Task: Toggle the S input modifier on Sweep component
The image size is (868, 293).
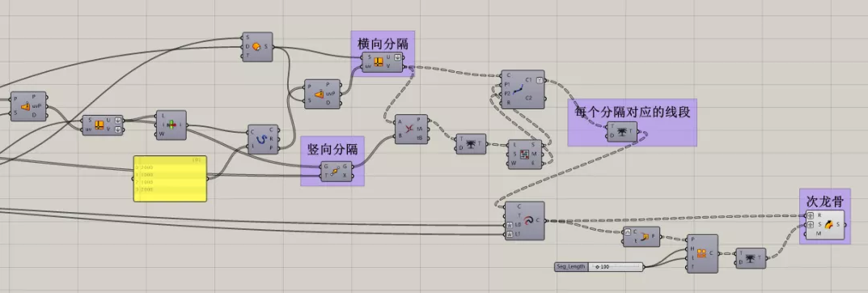Action: point(811,224)
